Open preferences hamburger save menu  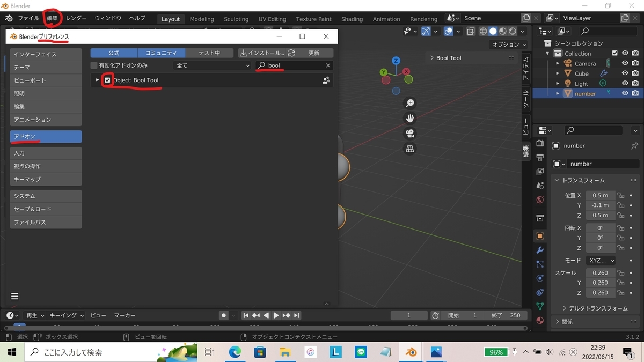pos(14,296)
